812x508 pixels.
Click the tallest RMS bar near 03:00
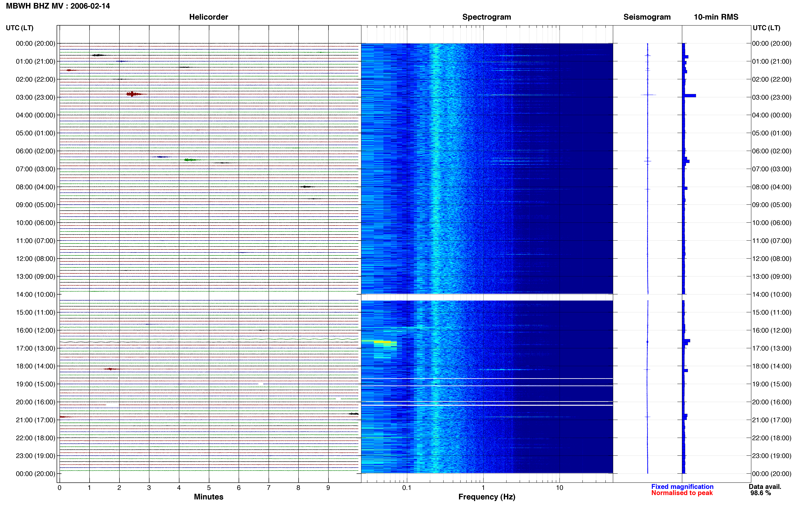pyautogui.click(x=689, y=96)
